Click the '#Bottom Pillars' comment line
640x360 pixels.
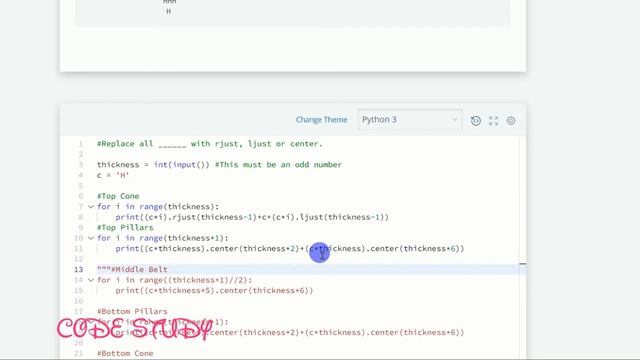[132, 311]
